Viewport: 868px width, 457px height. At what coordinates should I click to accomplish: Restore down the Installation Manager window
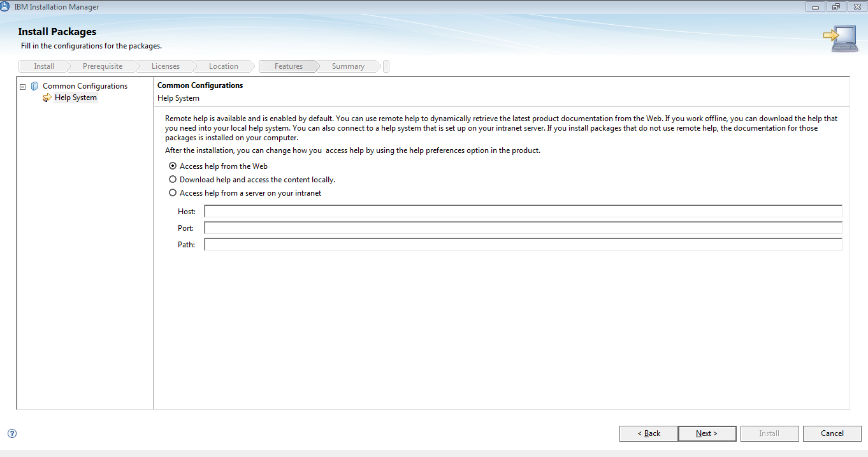836,7
